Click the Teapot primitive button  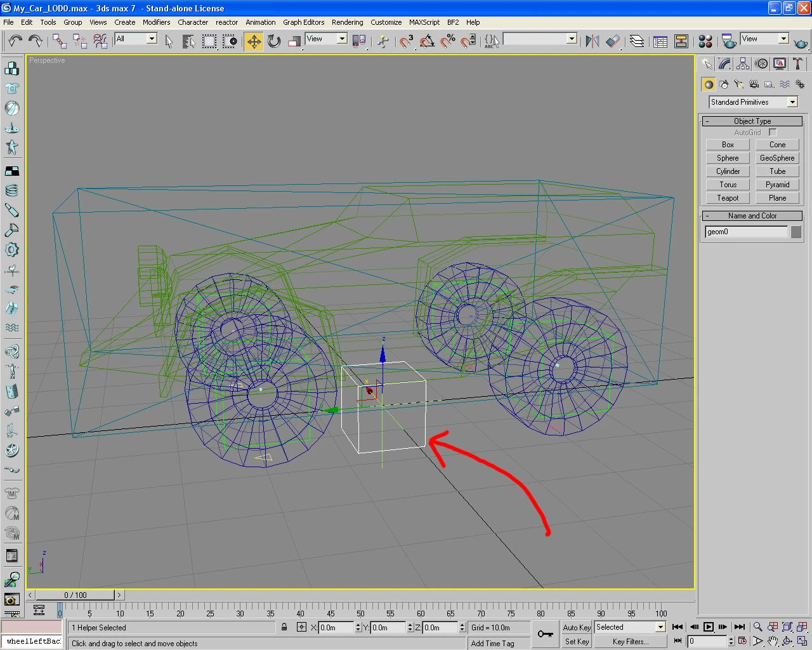point(728,198)
